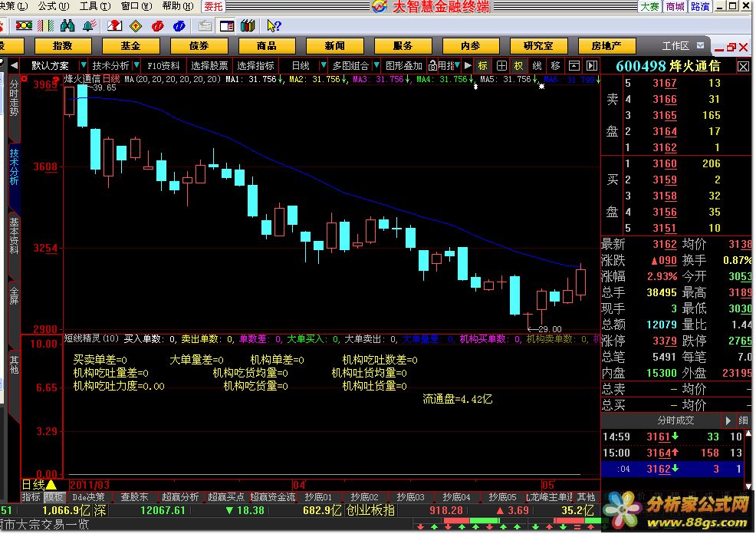Expand the 工作区 dropdown
Viewport: 756px width, 534px height.
[x=700, y=45]
